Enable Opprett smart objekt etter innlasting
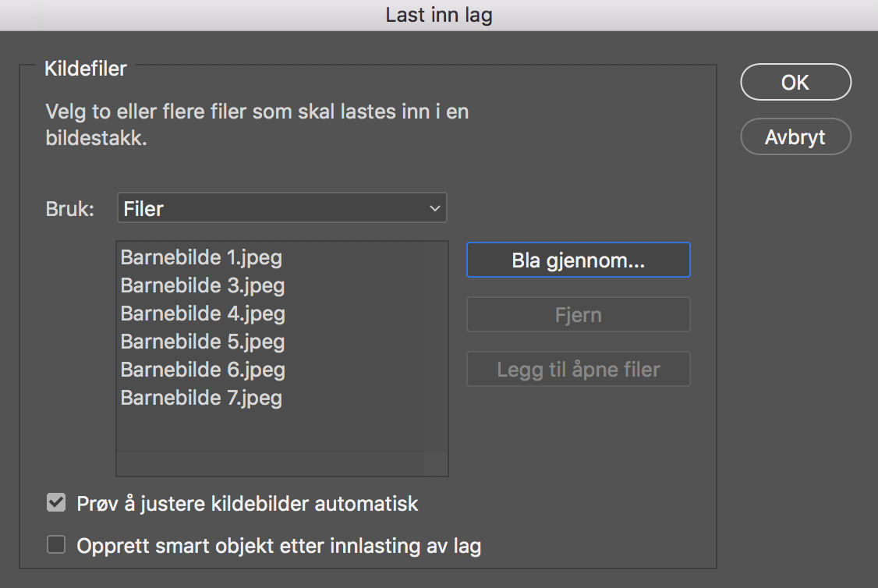 56,545
